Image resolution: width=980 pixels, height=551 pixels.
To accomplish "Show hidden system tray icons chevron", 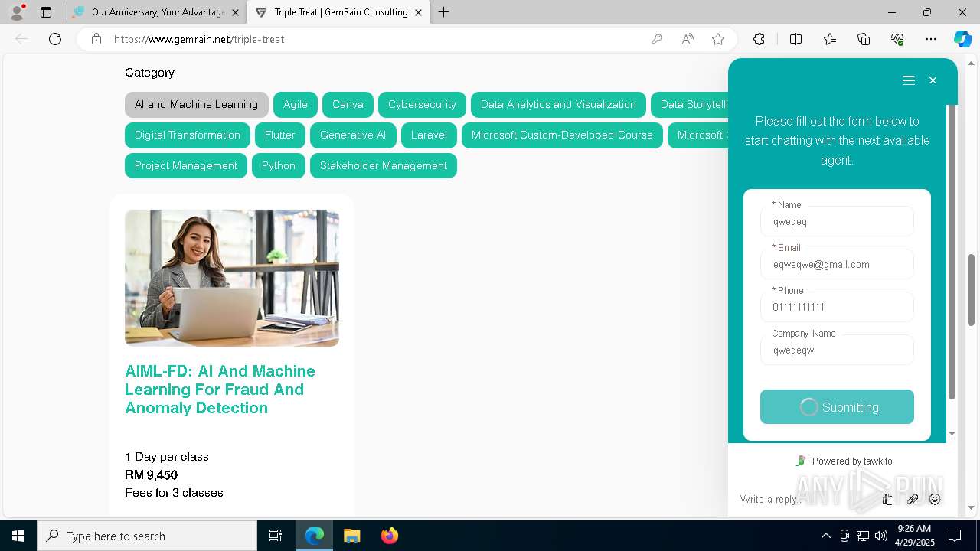I will coord(825,536).
